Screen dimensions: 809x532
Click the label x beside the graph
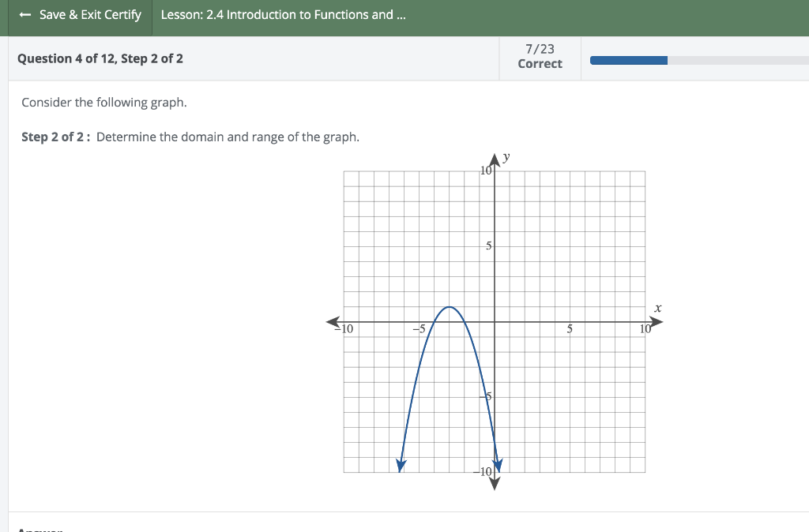click(658, 309)
